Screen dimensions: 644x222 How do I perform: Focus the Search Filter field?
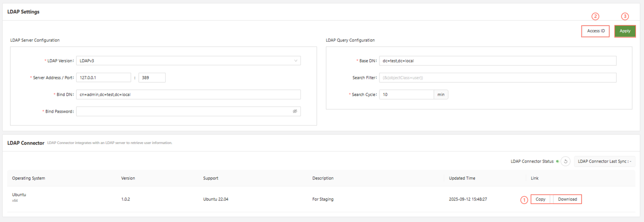[498, 78]
